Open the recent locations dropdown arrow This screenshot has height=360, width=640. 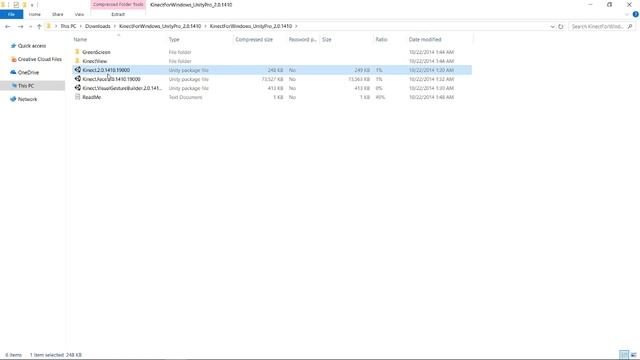(30, 27)
